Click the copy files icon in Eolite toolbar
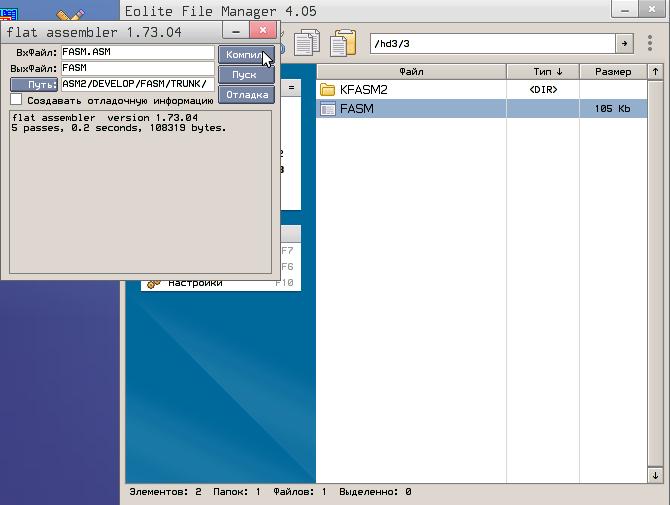The height and width of the screenshot is (505, 670). click(x=308, y=43)
